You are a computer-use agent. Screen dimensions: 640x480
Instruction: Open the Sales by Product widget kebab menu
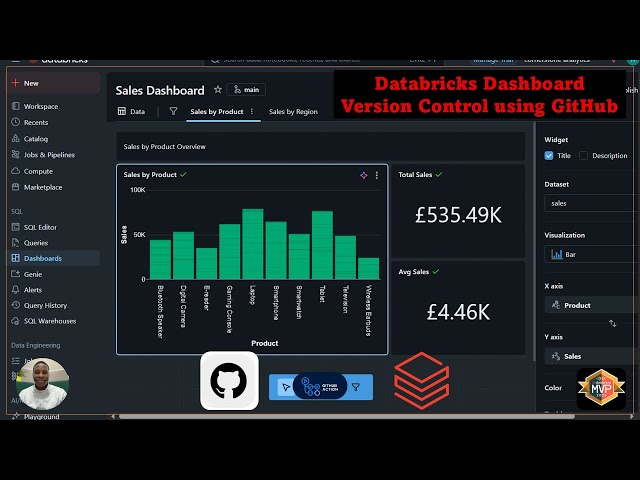coord(377,175)
